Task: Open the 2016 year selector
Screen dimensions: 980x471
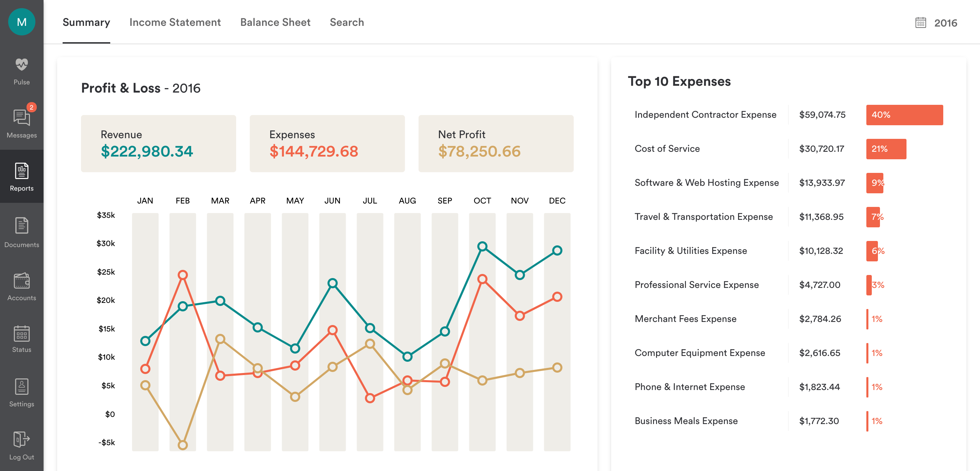Action: (x=945, y=23)
